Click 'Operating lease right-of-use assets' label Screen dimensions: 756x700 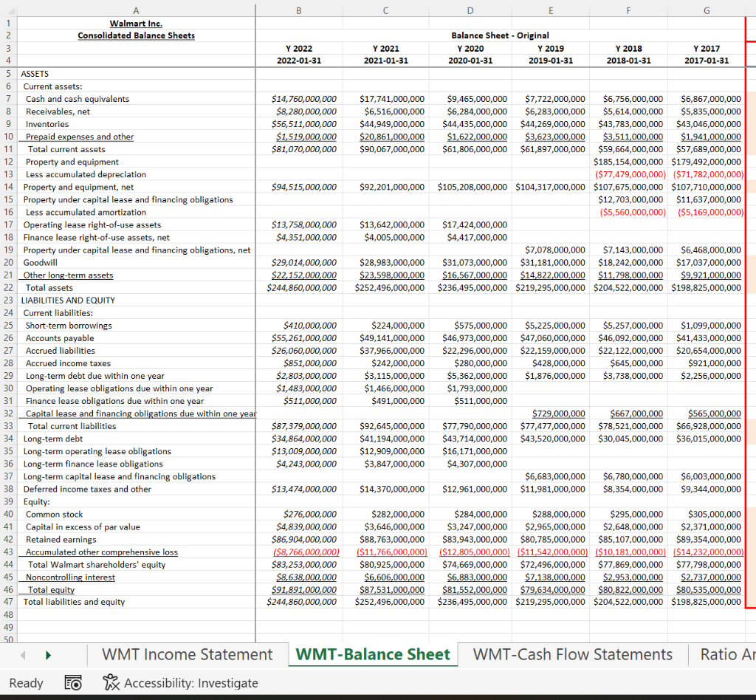[92, 224]
